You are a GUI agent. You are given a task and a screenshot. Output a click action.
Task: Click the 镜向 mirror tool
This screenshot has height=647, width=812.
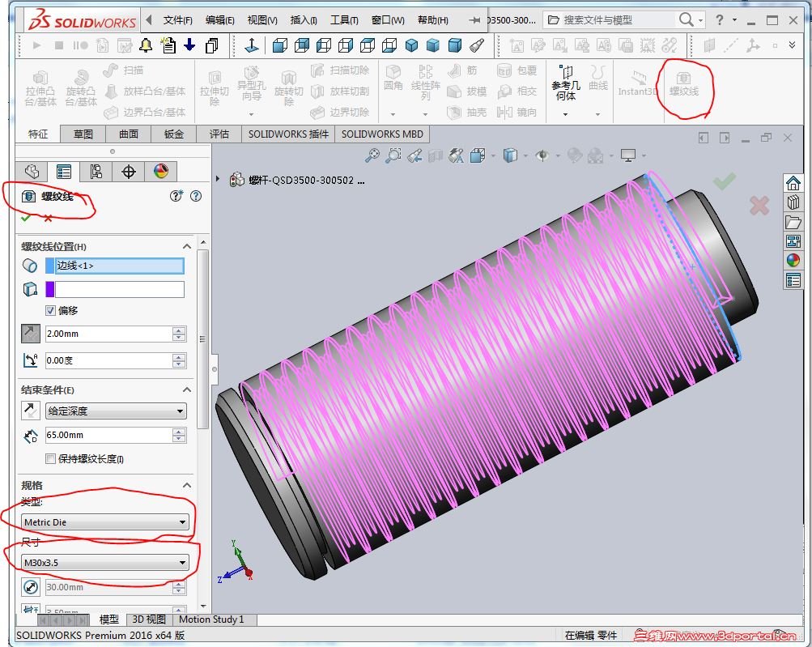point(517,112)
